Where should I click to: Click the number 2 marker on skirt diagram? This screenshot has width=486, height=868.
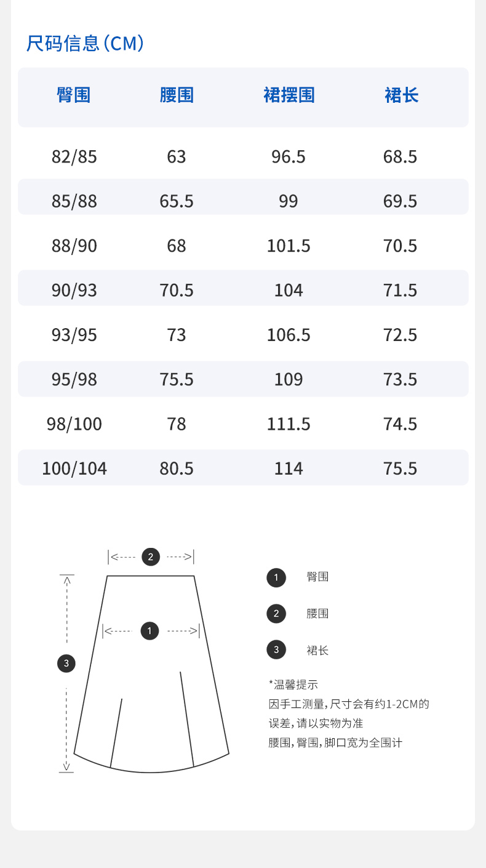[151, 557]
